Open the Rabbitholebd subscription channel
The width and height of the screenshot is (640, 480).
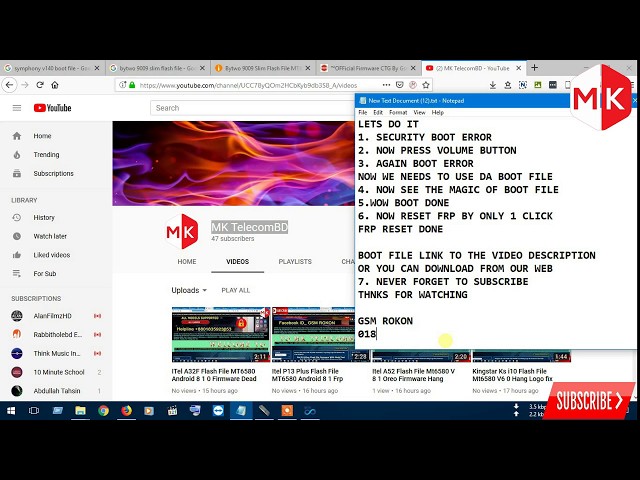click(56, 335)
